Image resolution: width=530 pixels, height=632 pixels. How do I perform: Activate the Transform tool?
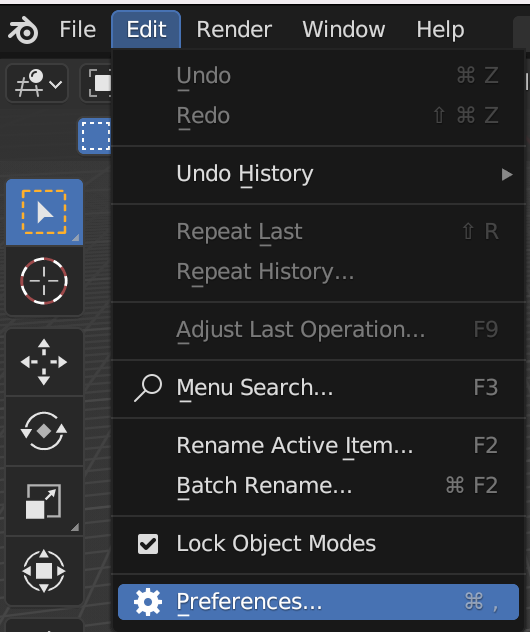[44, 571]
